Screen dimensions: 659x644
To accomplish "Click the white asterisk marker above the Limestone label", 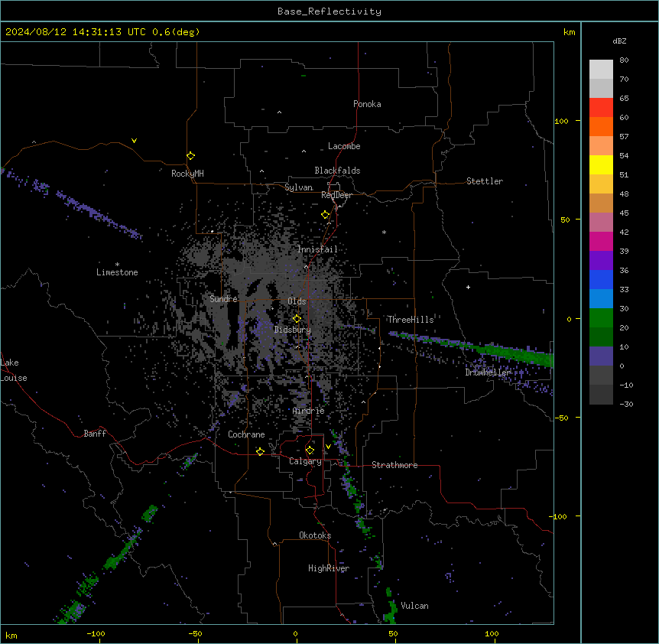I will tap(117, 265).
